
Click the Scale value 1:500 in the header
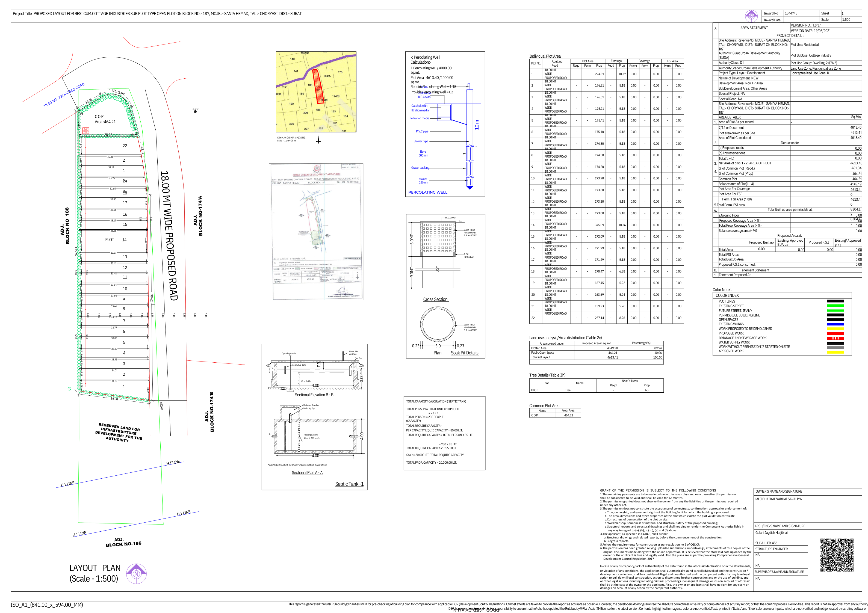pos(846,20)
